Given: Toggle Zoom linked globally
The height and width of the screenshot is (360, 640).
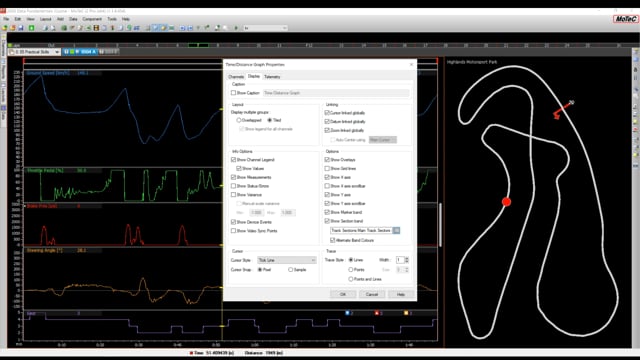Looking at the screenshot, I should [x=327, y=130].
